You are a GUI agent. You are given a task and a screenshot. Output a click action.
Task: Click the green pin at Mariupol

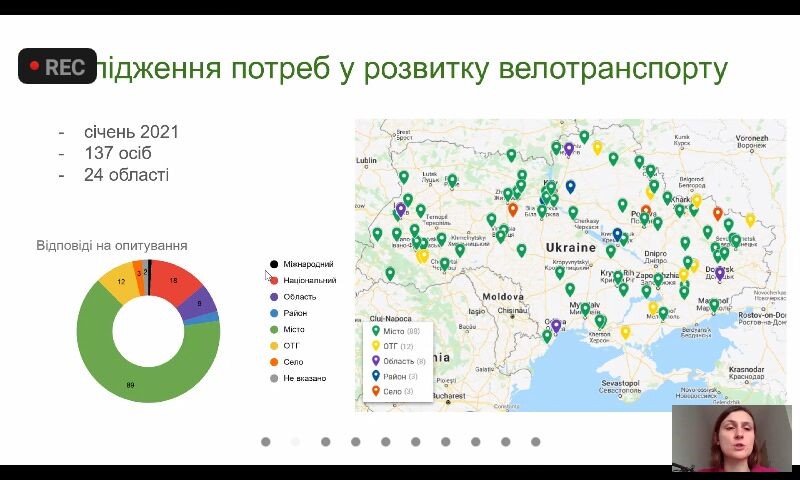coord(714,306)
